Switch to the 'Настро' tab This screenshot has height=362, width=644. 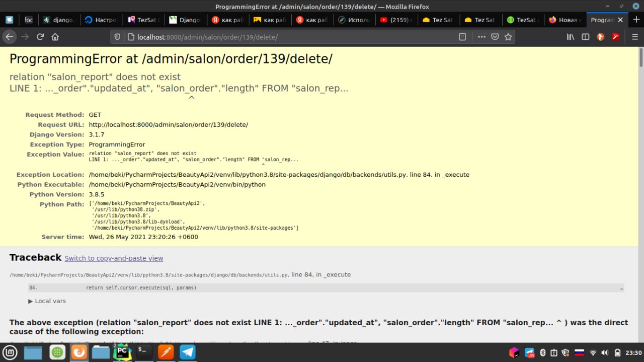coord(101,20)
